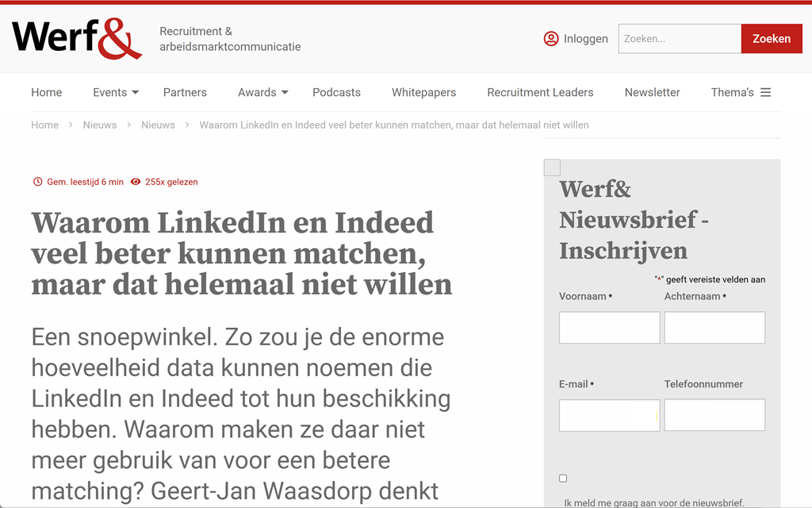812x508 pixels.
Task: Click the small image placeholder above newsletter form
Action: (x=552, y=167)
